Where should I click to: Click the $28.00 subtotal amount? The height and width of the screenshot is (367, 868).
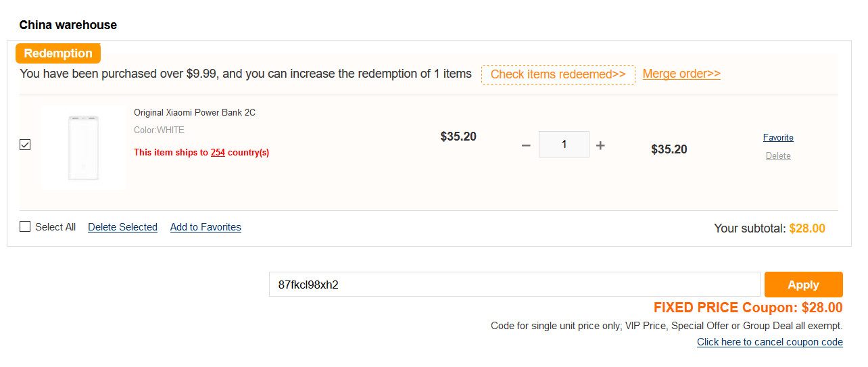807,228
